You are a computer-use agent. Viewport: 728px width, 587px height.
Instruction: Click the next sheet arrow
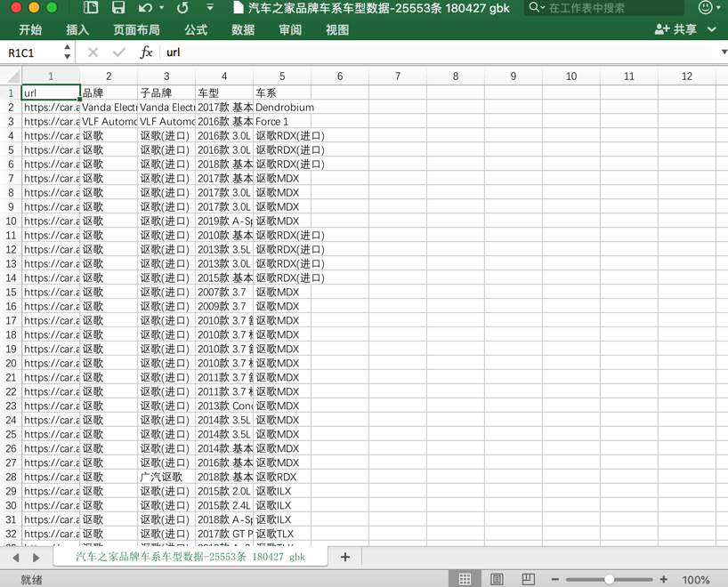click(x=36, y=558)
